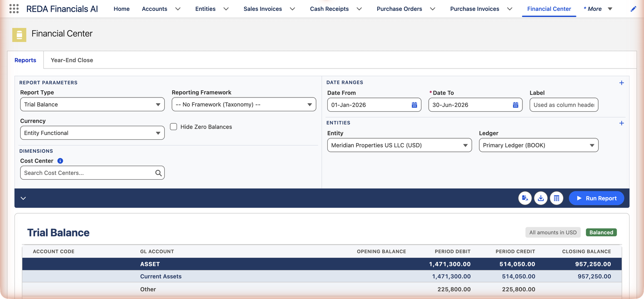This screenshot has width=644, height=299.
Task: Open the Report Type dropdown
Action: click(92, 104)
